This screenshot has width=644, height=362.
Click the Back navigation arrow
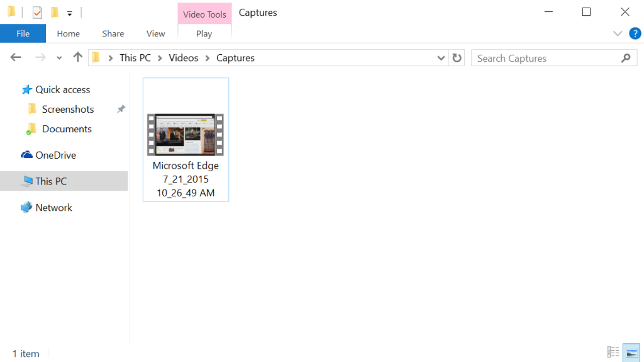tap(16, 58)
